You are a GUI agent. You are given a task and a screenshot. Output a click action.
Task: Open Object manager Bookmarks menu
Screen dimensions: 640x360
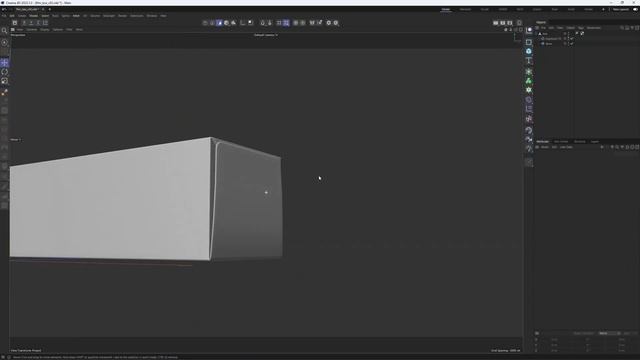pyautogui.click(x=594, y=28)
